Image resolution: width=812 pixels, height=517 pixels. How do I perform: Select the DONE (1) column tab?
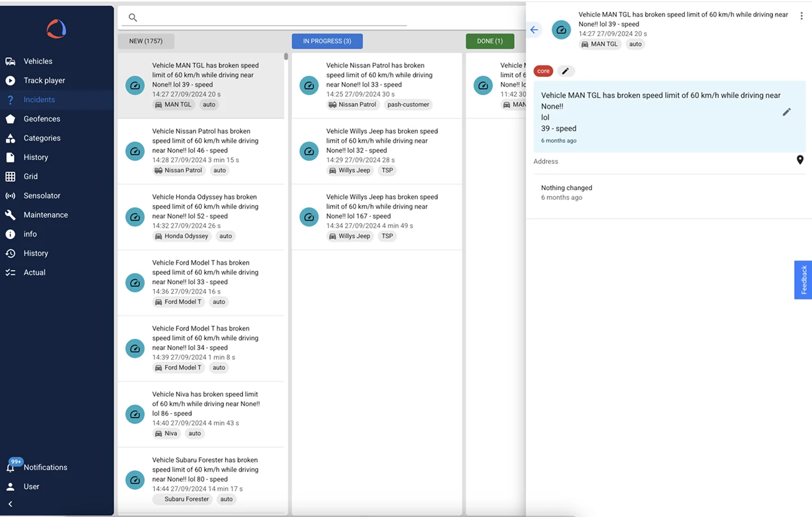(490, 41)
